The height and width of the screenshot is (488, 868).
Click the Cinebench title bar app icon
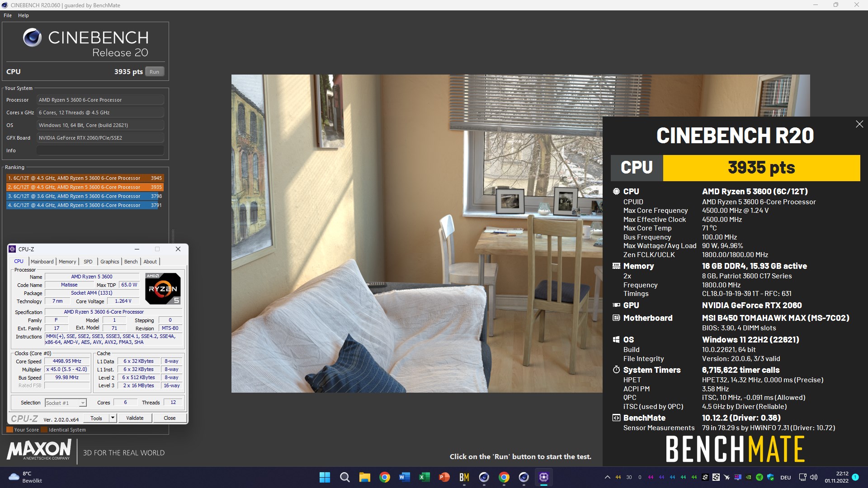pyautogui.click(x=5, y=5)
